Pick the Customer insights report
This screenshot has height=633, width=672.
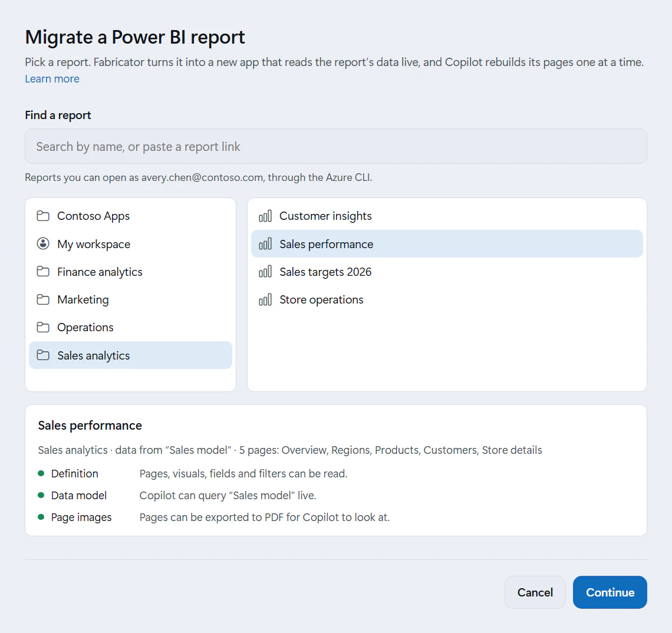click(x=447, y=216)
